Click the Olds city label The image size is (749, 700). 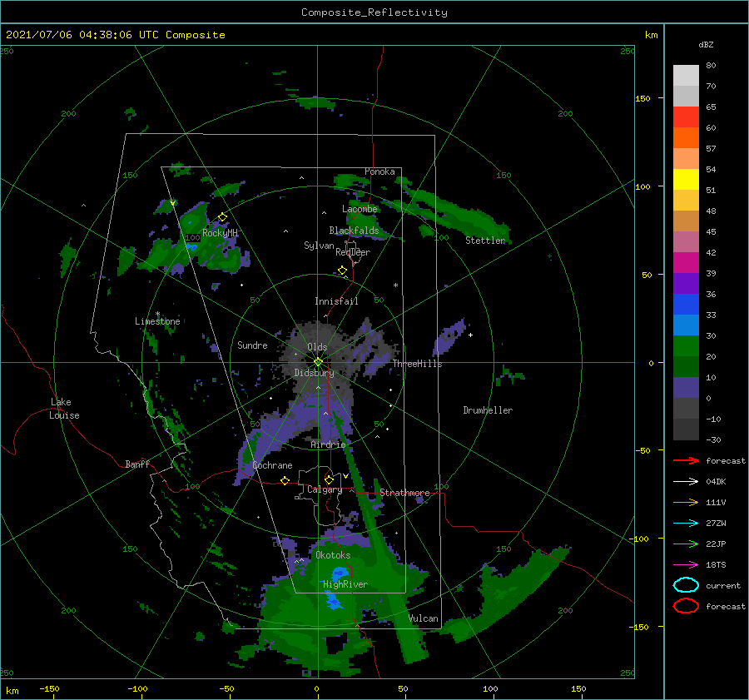tap(317, 347)
